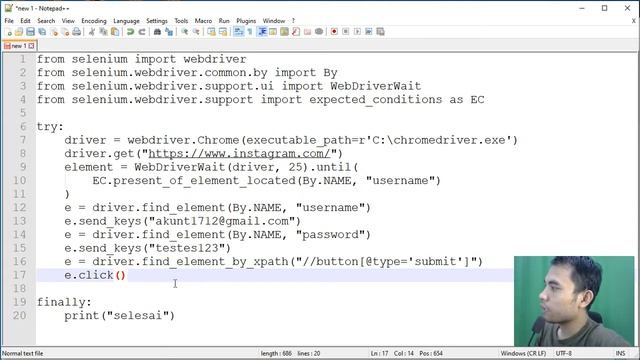Viewport: 640px width, 360px height.
Task: Open the Encoding menu
Action: coord(94,21)
